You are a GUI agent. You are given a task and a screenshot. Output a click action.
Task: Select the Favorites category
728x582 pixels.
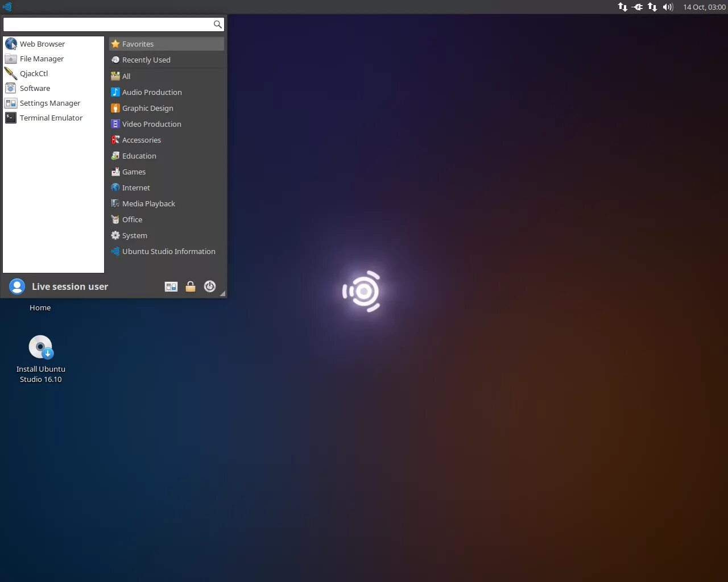point(138,44)
